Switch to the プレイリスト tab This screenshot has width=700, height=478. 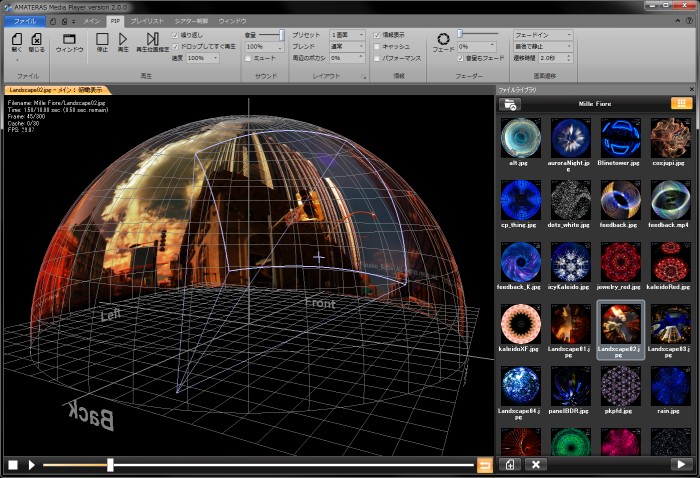(147, 21)
